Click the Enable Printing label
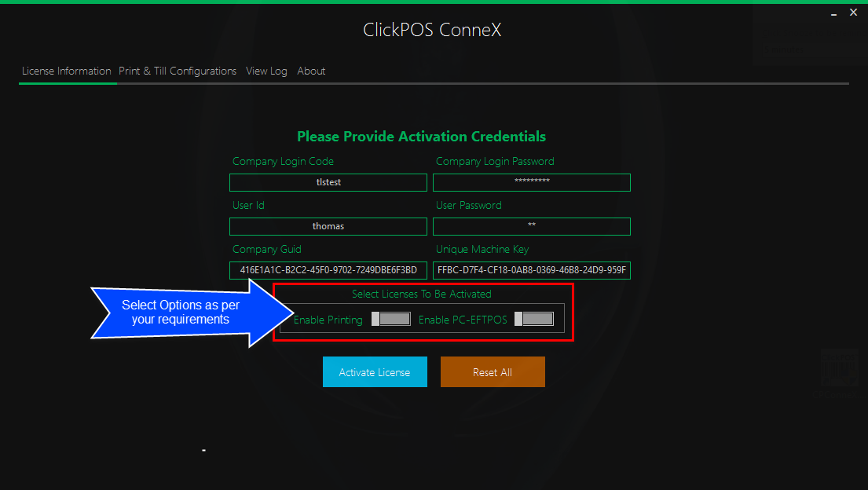Viewport: 868px width, 490px height. (328, 320)
